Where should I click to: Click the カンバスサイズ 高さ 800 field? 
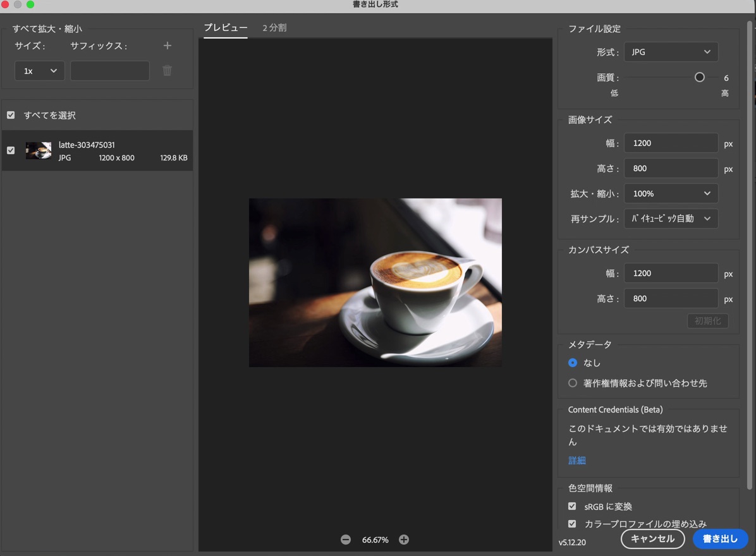(x=671, y=299)
